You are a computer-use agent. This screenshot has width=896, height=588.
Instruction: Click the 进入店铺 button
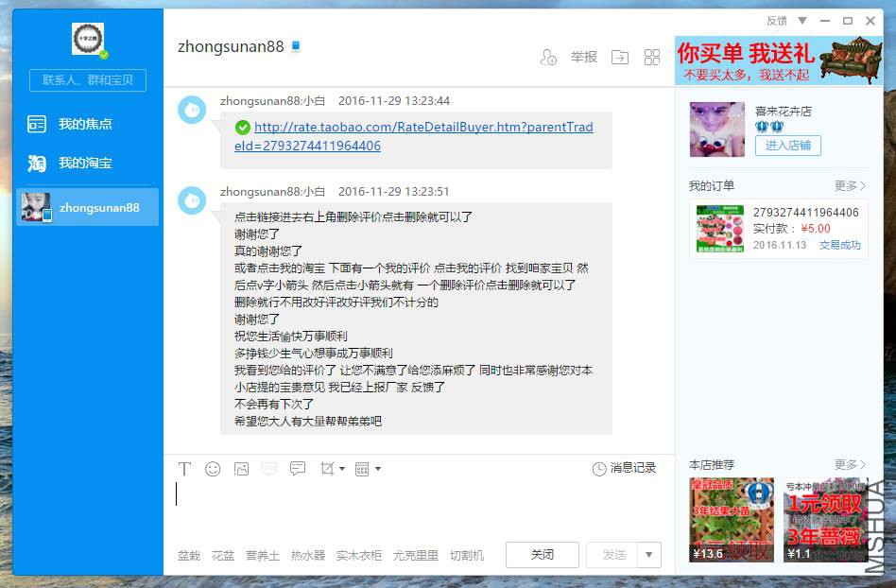pos(787,146)
